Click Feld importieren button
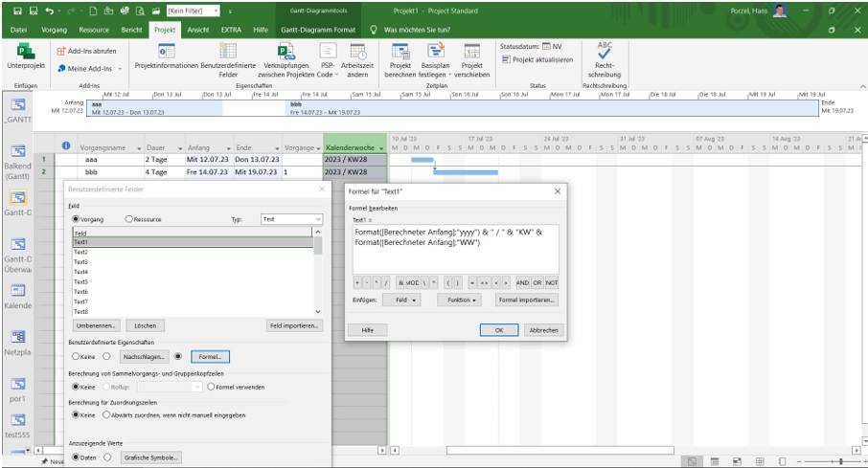The width and height of the screenshot is (868, 468). (294, 325)
